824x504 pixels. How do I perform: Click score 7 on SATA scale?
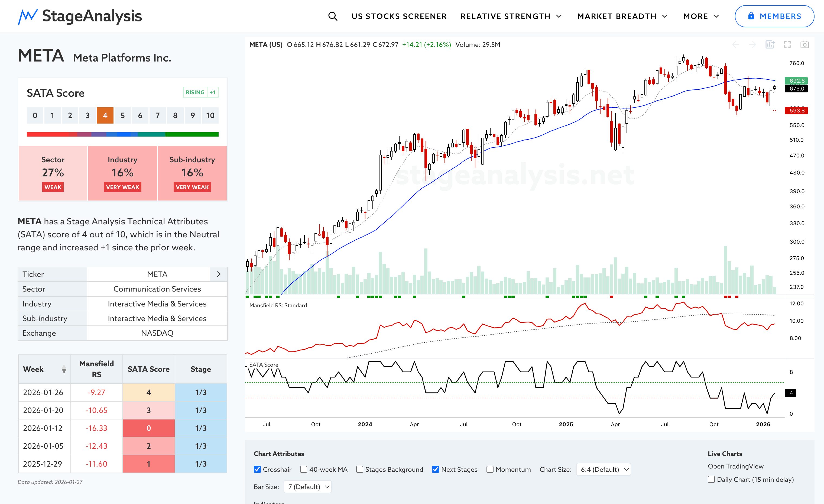click(x=157, y=115)
